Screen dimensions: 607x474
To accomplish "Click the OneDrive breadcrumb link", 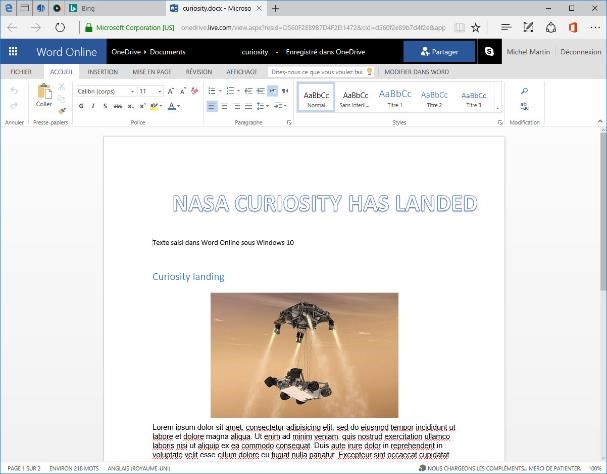I will click(126, 52).
